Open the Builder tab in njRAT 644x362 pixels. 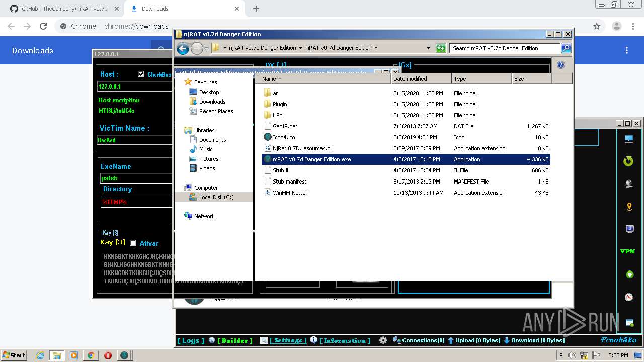coord(235,340)
